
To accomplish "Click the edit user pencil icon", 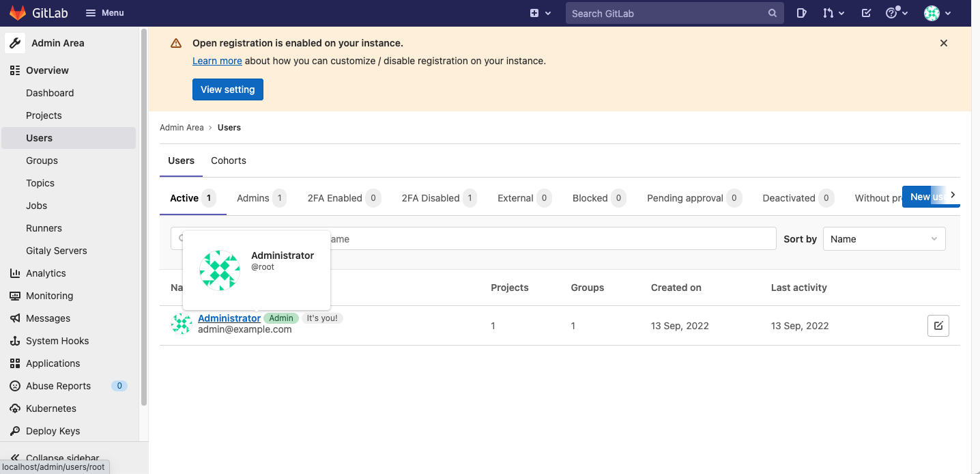I will click(938, 326).
